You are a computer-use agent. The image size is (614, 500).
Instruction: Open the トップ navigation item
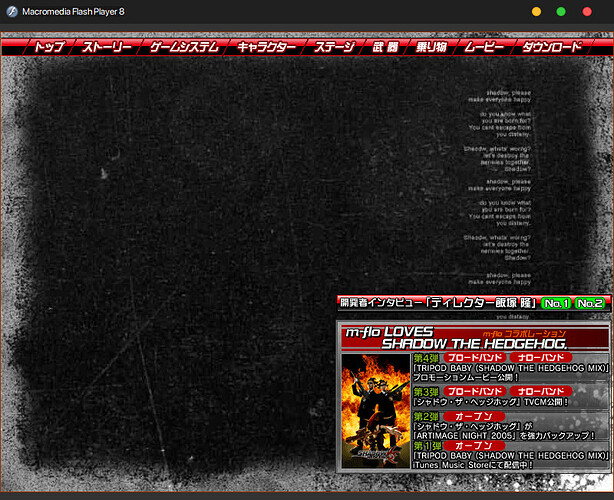click(x=49, y=47)
